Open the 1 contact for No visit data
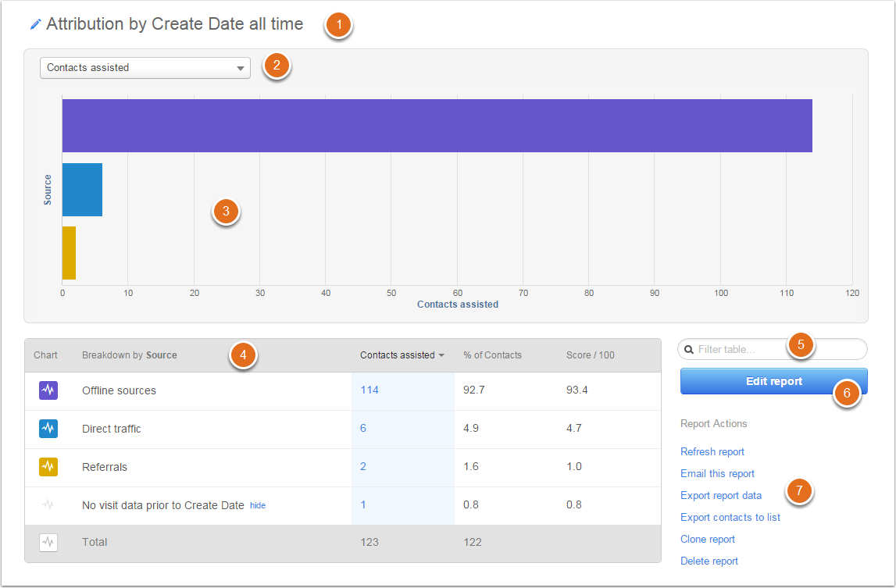This screenshot has height=588, width=896. pos(363,504)
